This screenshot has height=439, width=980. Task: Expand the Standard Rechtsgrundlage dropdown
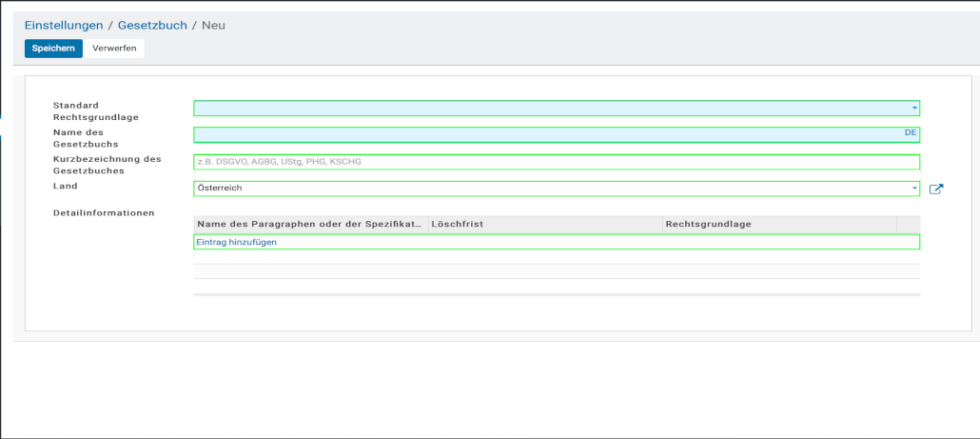pos(914,109)
